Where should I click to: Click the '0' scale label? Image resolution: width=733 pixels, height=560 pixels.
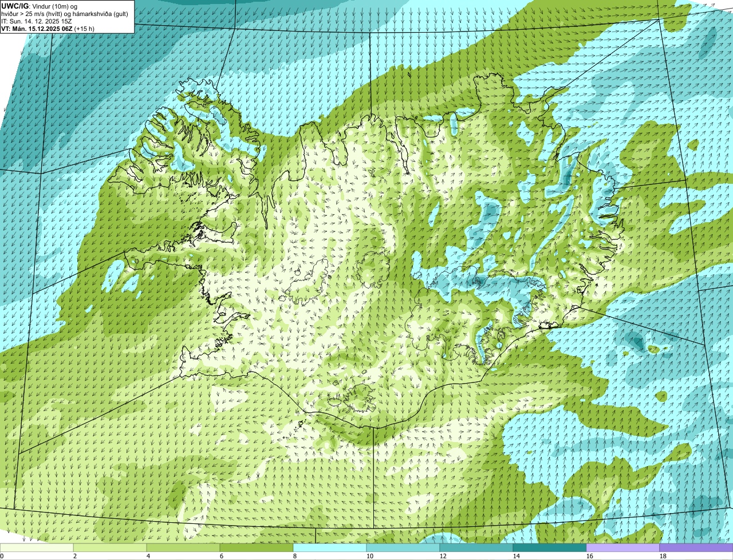[x=2, y=556]
